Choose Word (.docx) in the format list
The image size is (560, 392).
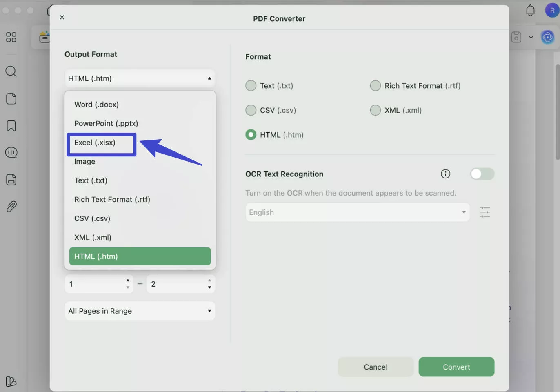tap(96, 105)
